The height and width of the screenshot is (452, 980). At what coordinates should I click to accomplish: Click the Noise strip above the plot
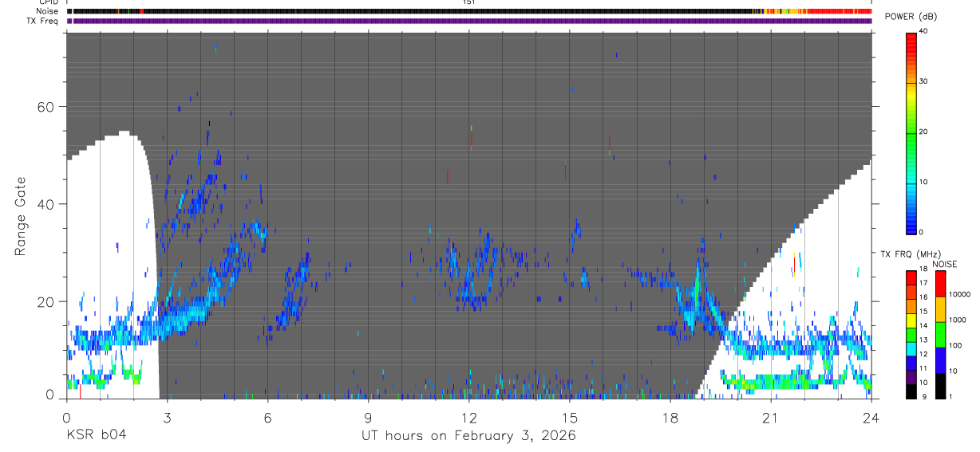[x=469, y=12]
